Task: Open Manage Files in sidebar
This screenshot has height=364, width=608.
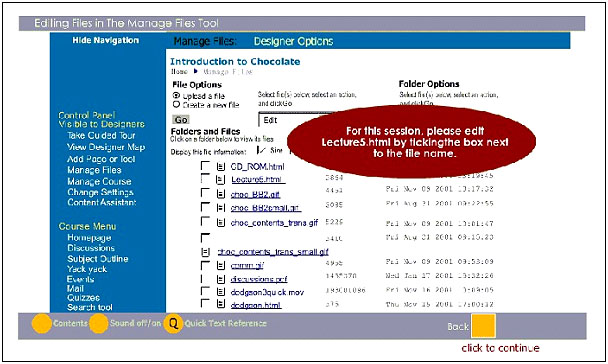Action: [x=94, y=170]
